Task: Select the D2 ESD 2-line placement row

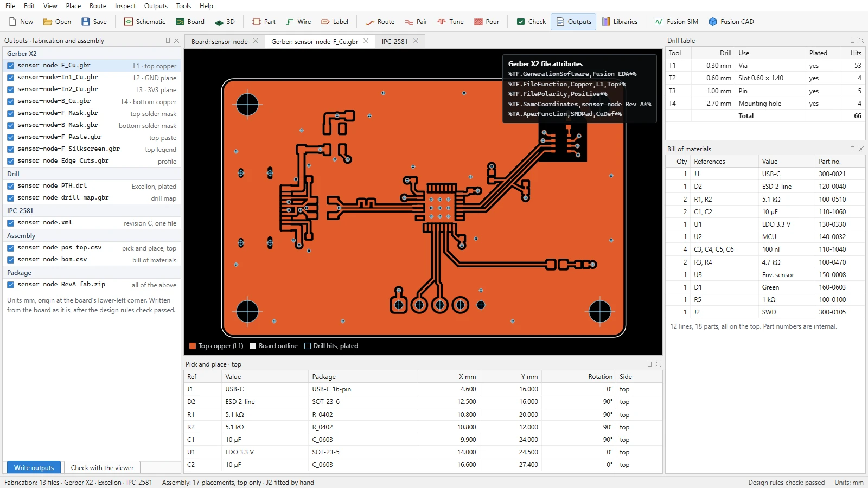Action: (423, 402)
